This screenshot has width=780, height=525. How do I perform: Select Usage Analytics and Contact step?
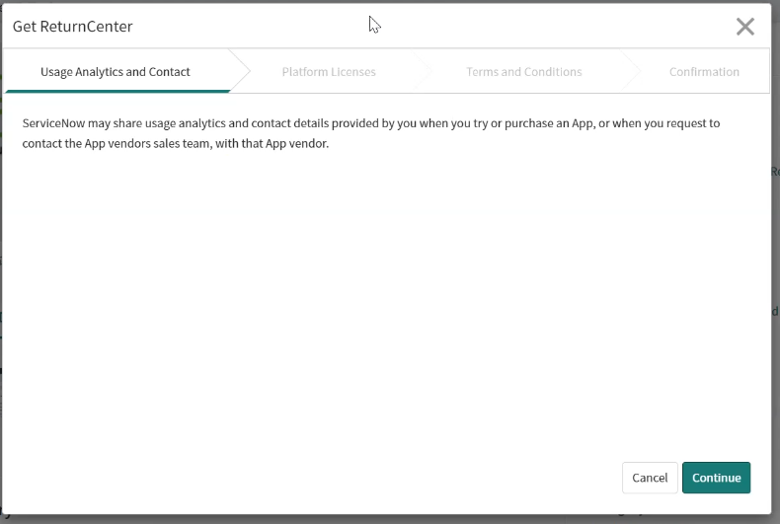tap(115, 72)
